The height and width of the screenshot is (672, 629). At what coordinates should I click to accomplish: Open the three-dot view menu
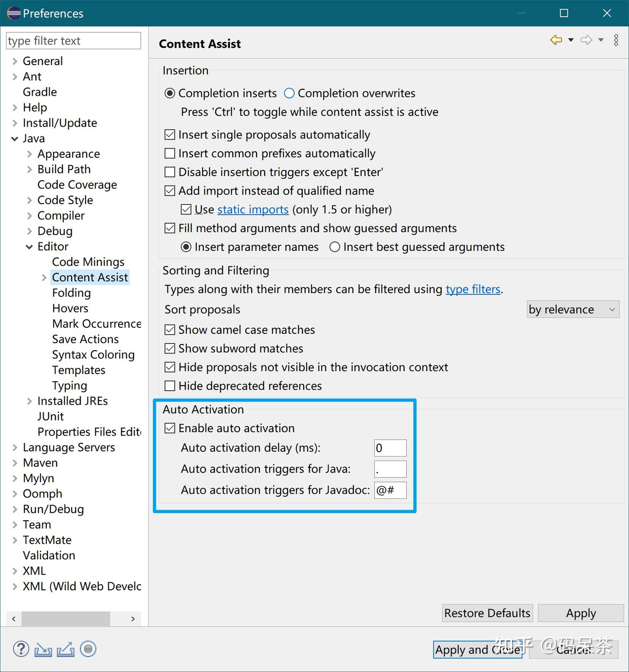(x=616, y=40)
